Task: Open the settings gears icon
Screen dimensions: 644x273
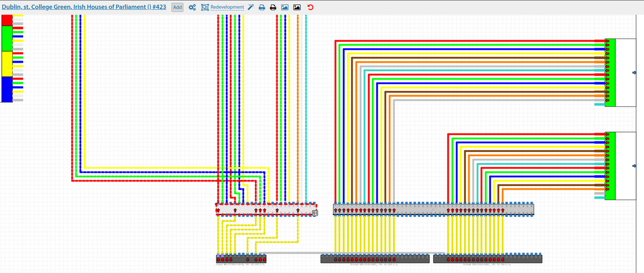Action: pyautogui.click(x=192, y=8)
